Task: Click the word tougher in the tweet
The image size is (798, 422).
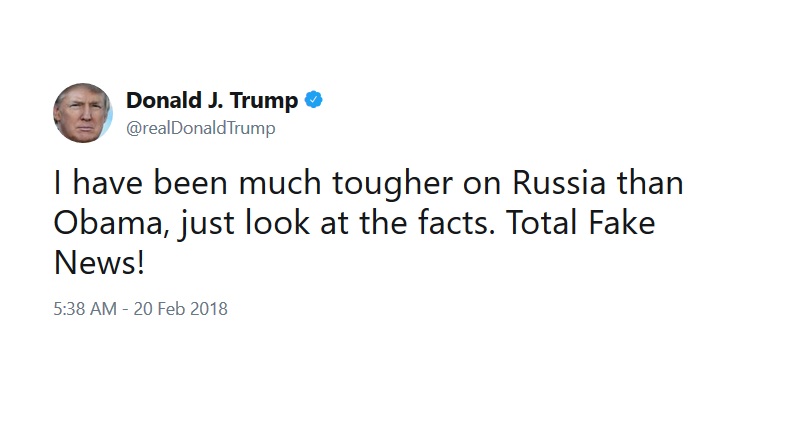Action: pos(392,183)
